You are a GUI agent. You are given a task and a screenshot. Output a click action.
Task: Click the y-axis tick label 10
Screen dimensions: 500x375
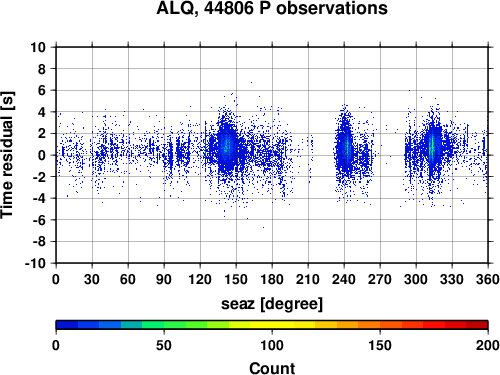click(38, 47)
